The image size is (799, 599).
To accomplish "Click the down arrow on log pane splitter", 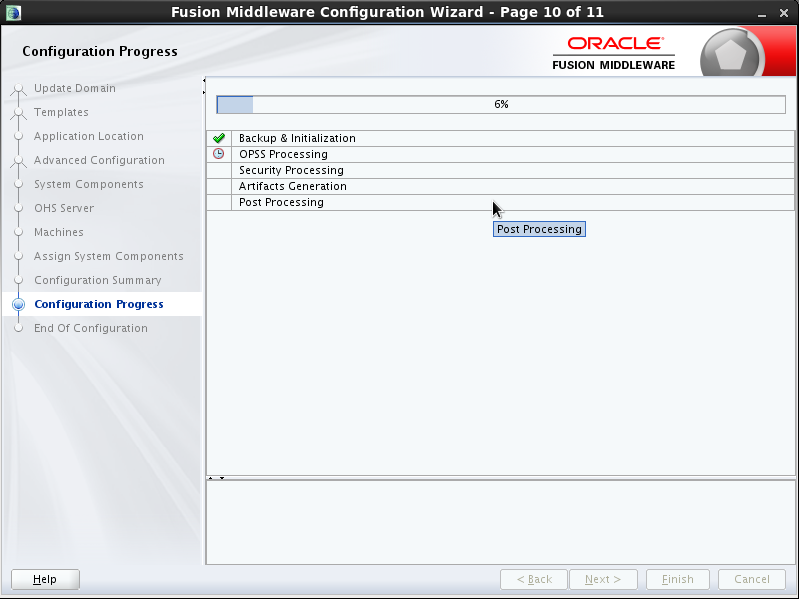I will click(x=222, y=478).
